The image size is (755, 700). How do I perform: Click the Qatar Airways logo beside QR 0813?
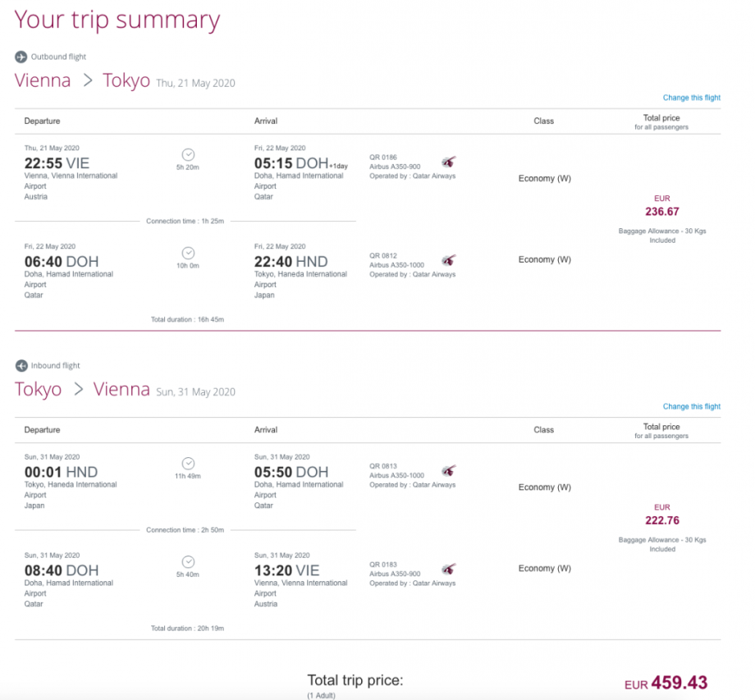449,470
